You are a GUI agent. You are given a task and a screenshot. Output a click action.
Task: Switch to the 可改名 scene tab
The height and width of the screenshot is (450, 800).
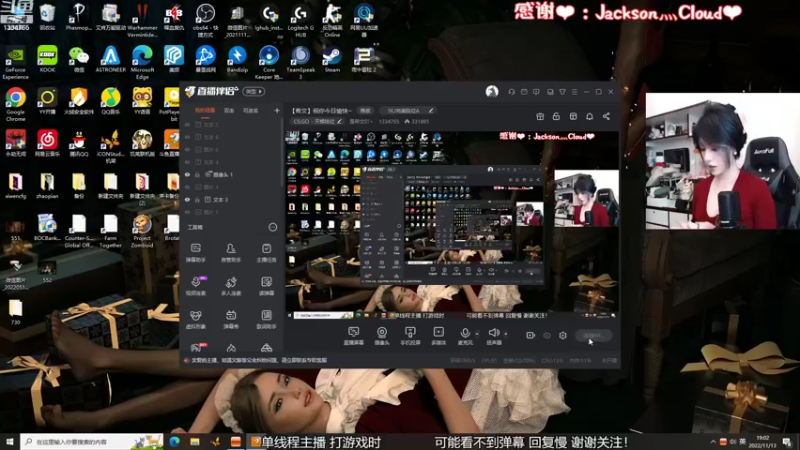[x=251, y=110]
